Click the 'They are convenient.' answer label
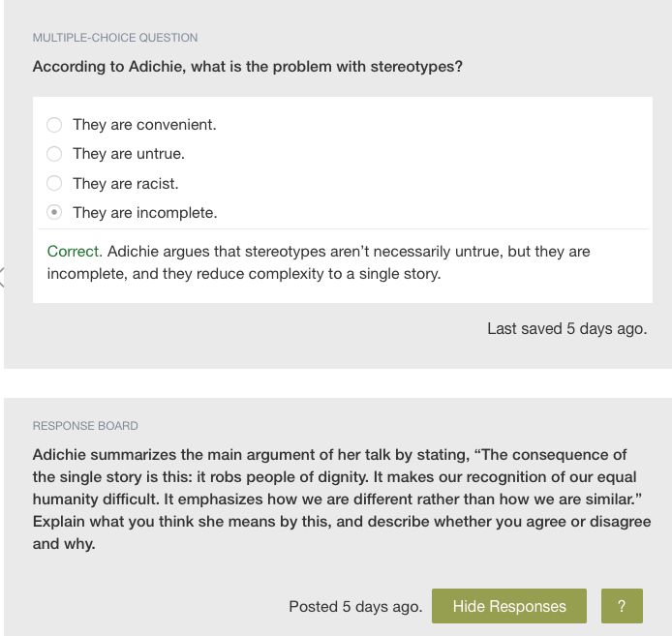The width and height of the screenshot is (672, 636). click(144, 125)
